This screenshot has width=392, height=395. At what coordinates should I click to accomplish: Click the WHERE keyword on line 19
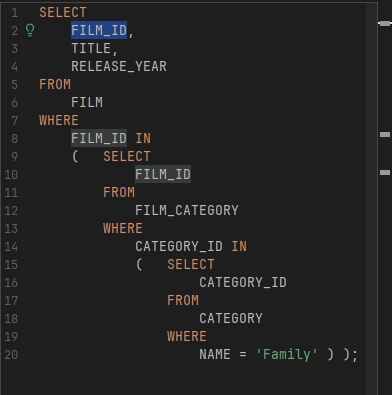tap(187, 336)
